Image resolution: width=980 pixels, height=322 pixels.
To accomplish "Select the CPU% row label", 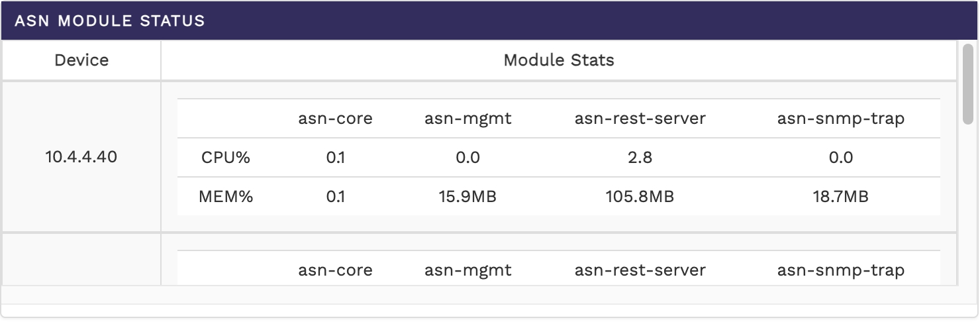I will [226, 158].
